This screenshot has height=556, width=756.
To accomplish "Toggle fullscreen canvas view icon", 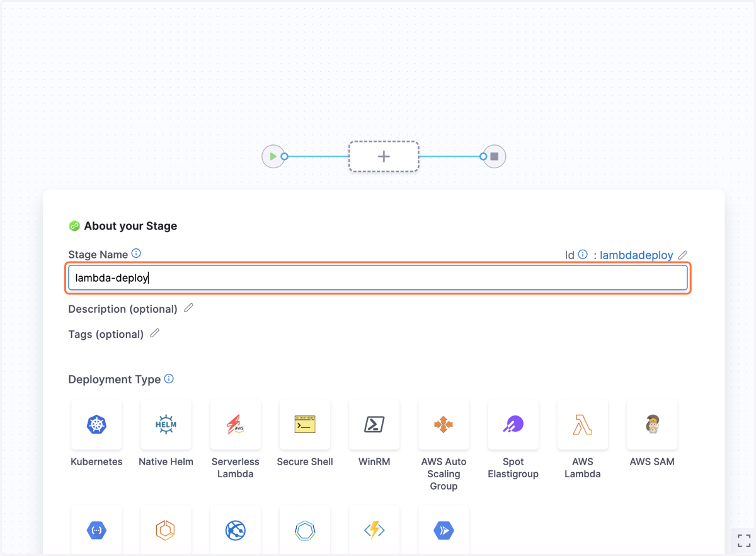I will point(744,540).
